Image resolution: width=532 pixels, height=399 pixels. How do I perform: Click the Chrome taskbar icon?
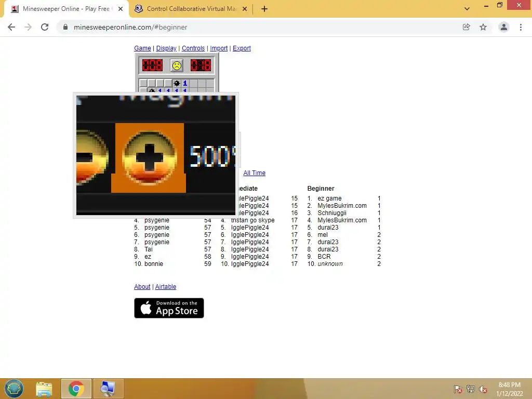(76, 389)
